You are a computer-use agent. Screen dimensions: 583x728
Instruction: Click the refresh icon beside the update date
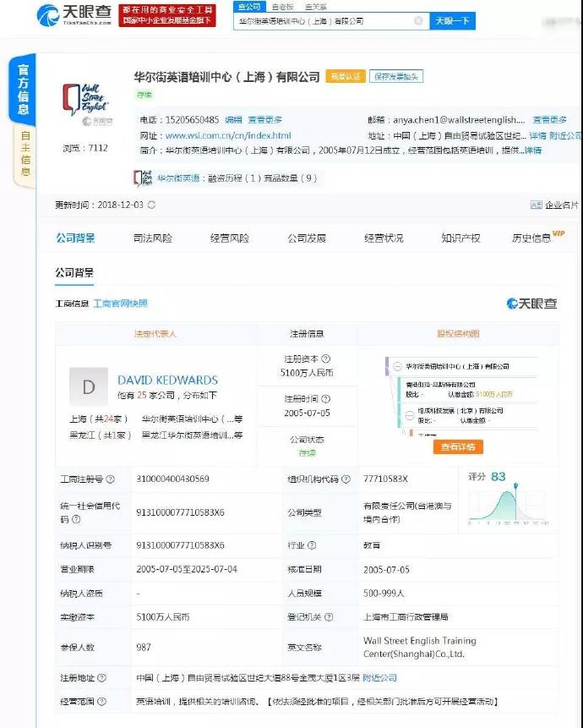coord(152,205)
